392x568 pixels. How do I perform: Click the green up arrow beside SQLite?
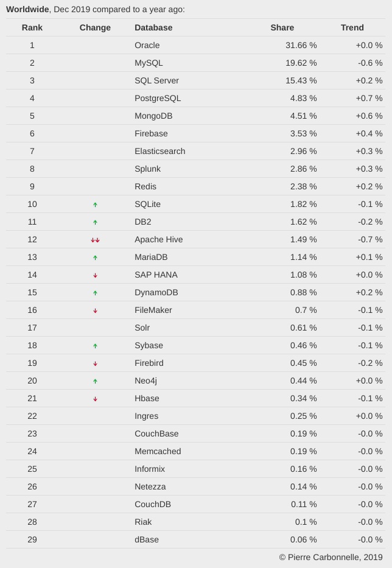[x=95, y=205]
